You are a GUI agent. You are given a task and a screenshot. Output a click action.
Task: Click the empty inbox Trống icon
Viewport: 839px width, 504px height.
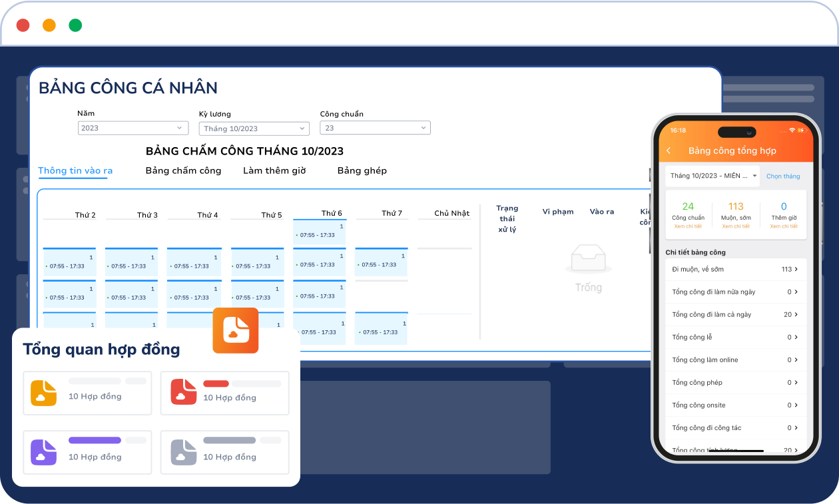point(588,259)
